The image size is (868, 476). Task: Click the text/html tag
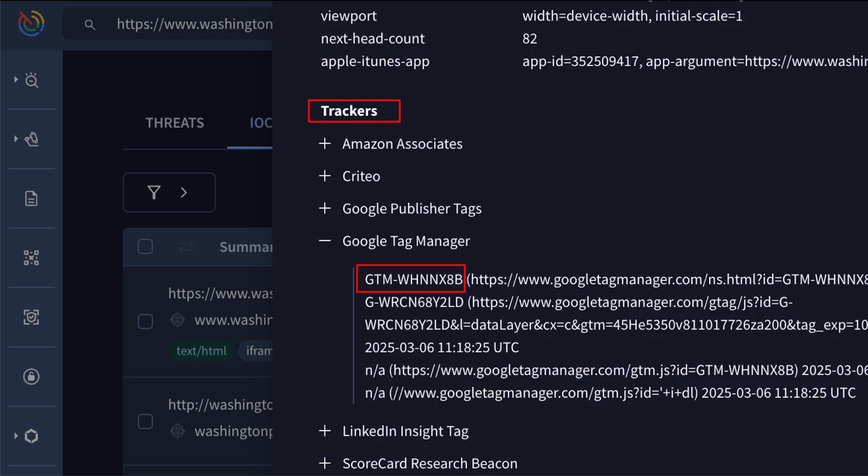click(x=201, y=351)
